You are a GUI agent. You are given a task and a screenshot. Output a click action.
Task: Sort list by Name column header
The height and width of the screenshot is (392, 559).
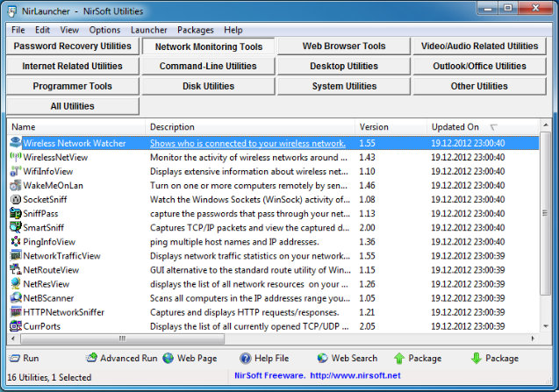point(76,127)
